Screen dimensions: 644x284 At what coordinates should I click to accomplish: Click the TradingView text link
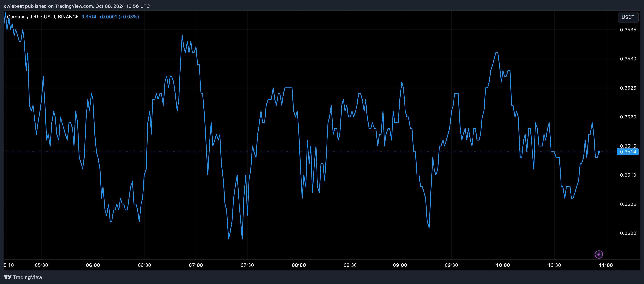tap(27, 277)
